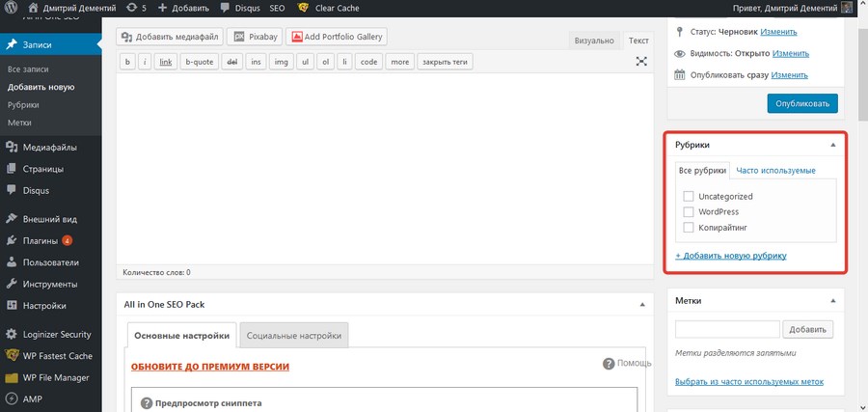868x412 pixels.
Task: Open the Основные настройки tab
Action: click(181, 336)
